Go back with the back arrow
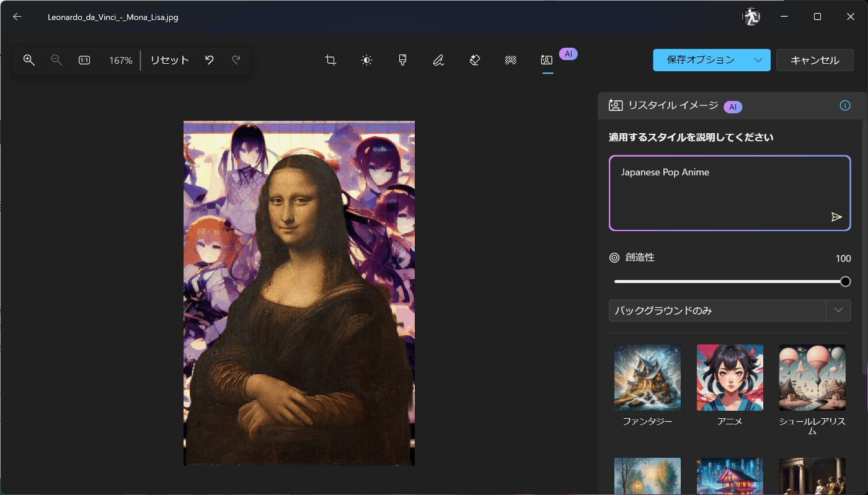Screen dimensions: 868x495 [17, 17]
